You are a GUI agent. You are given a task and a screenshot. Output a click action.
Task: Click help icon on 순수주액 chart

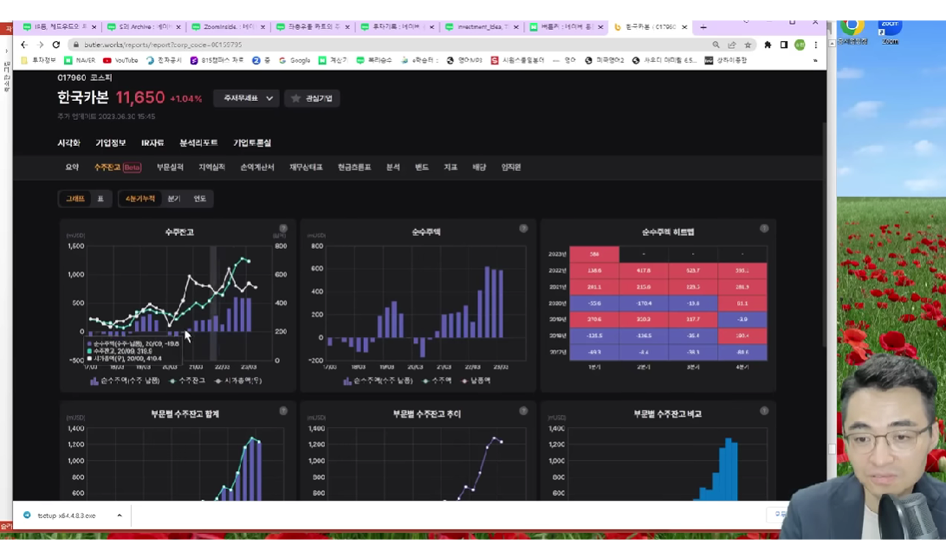tap(524, 228)
